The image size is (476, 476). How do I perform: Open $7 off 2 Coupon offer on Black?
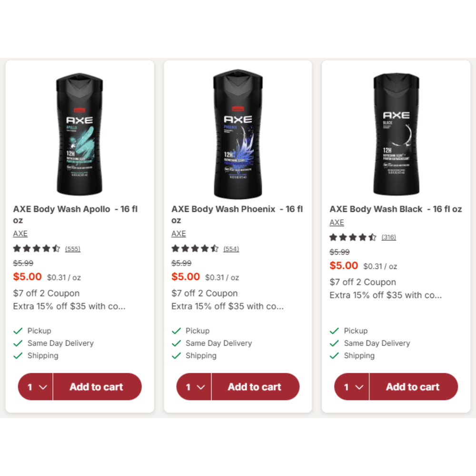363,282
